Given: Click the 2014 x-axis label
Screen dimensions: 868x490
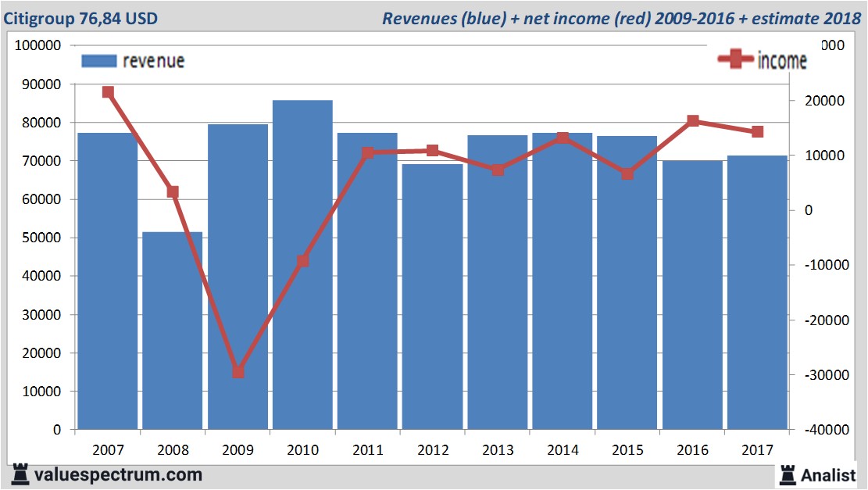Looking at the screenshot, I should coord(563,449).
